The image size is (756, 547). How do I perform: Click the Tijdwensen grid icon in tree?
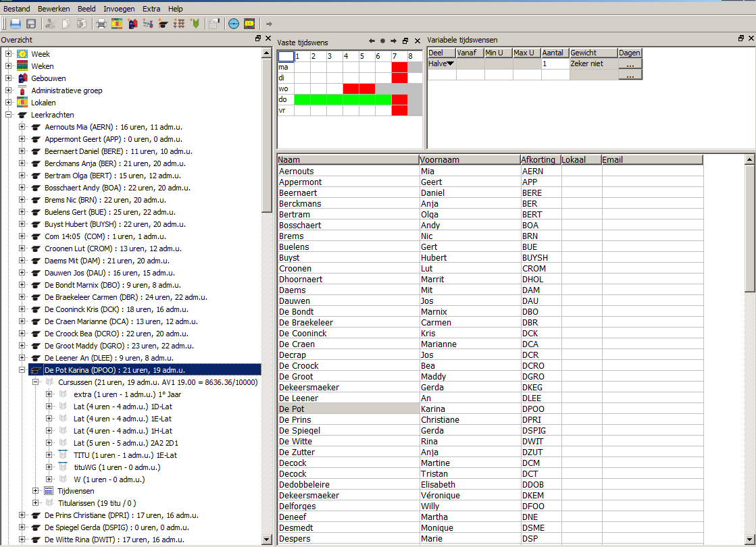[49, 491]
